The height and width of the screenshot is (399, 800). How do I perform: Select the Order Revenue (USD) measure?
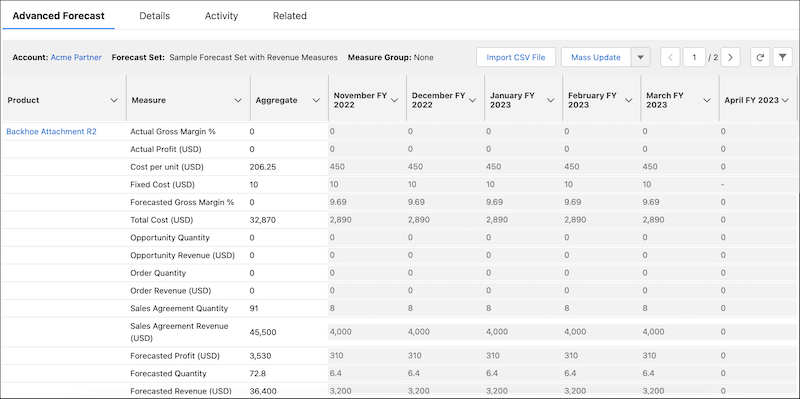point(170,291)
